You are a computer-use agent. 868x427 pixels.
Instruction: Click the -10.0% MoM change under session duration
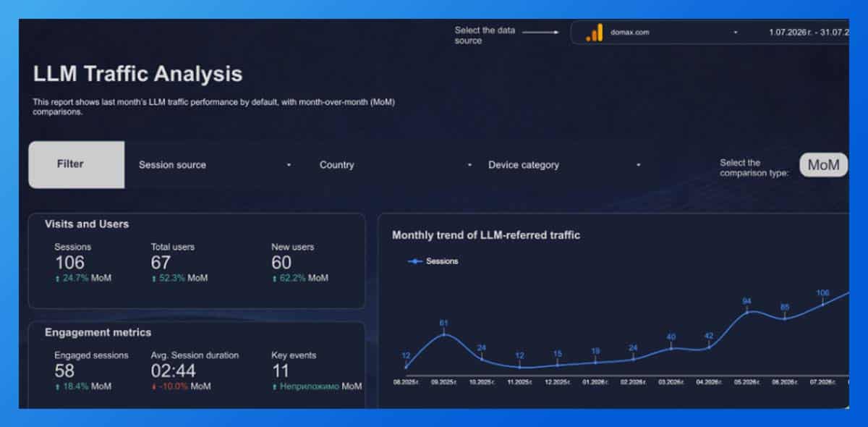click(x=181, y=386)
